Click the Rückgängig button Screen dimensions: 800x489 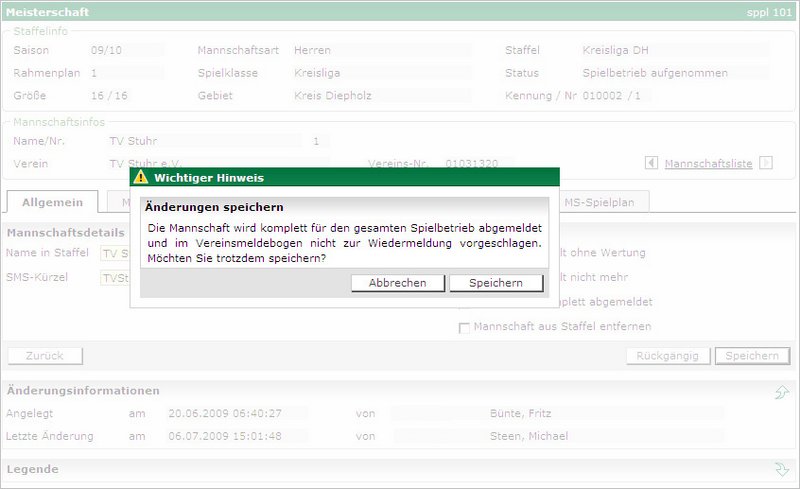(x=668, y=356)
